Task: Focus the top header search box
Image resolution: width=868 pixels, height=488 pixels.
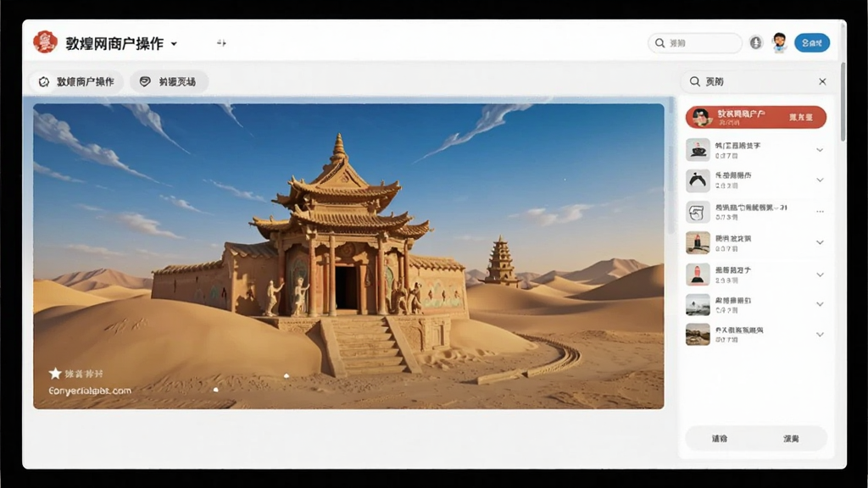Action: coord(695,42)
